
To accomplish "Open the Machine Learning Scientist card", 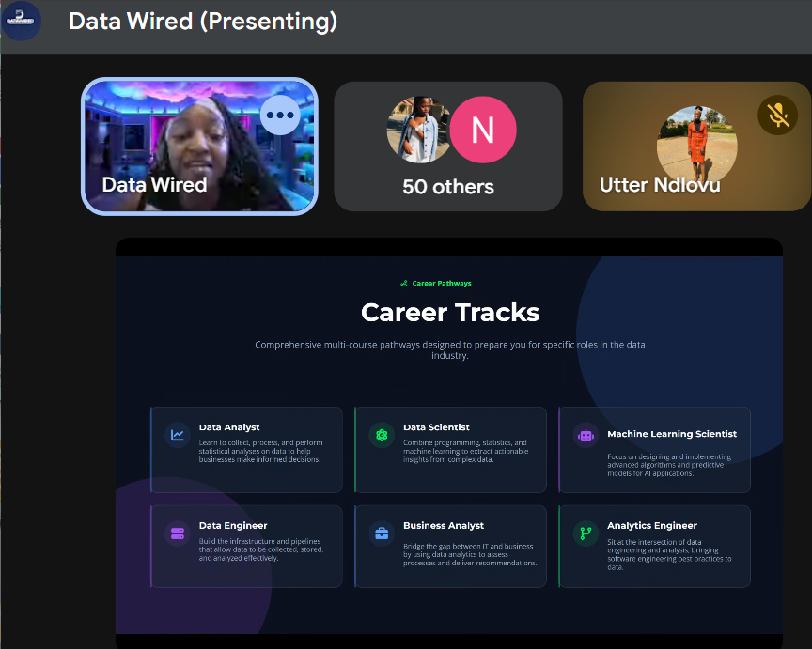I will [x=654, y=450].
